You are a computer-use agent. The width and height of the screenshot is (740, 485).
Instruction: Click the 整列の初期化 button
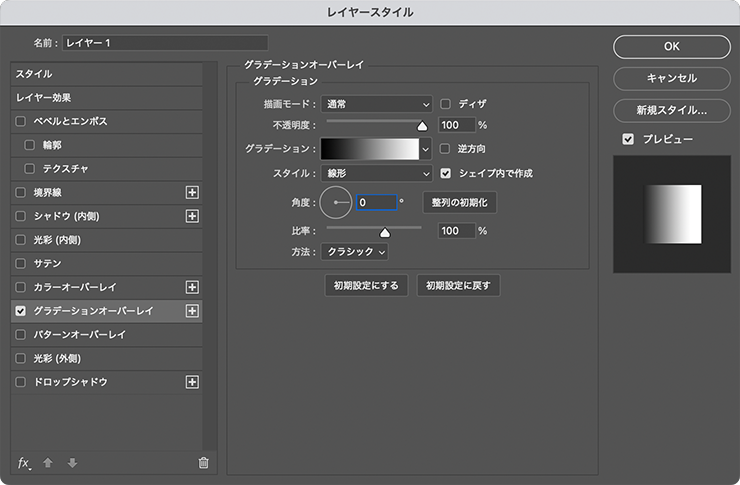click(459, 202)
